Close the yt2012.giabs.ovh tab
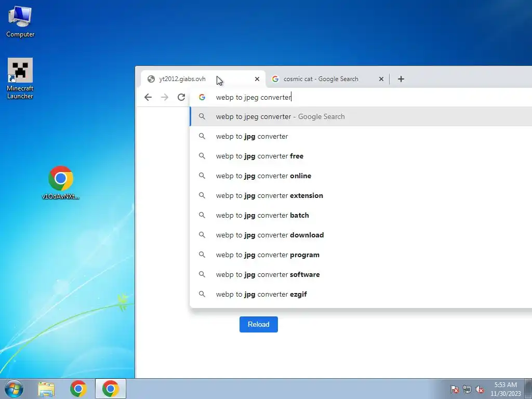Viewport: 532px width, 399px height. click(x=257, y=79)
